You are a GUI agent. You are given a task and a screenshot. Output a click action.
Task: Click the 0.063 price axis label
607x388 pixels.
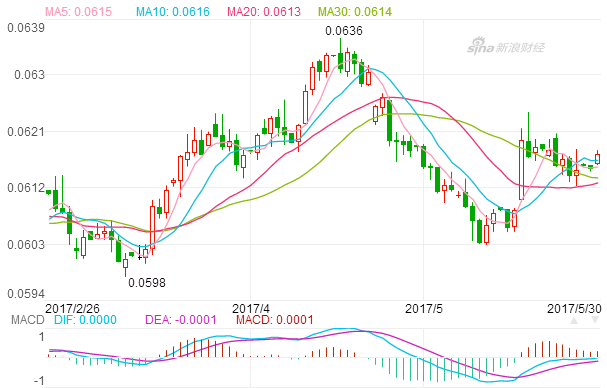29,74
